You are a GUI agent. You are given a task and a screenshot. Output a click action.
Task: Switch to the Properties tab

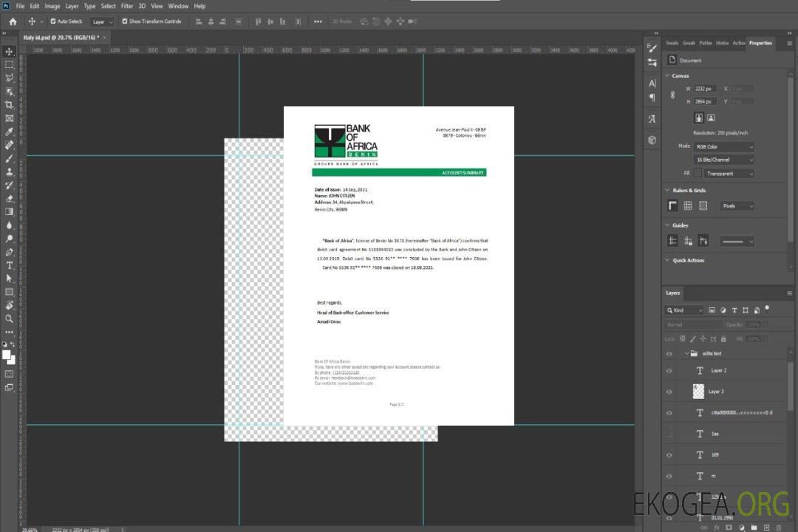click(760, 44)
